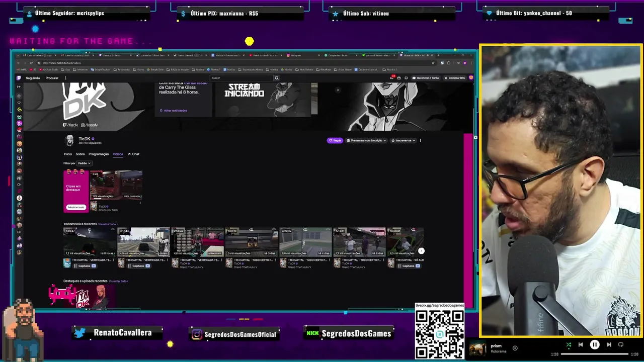Open the 1:00:47 broadcast thumbnail

90,242
